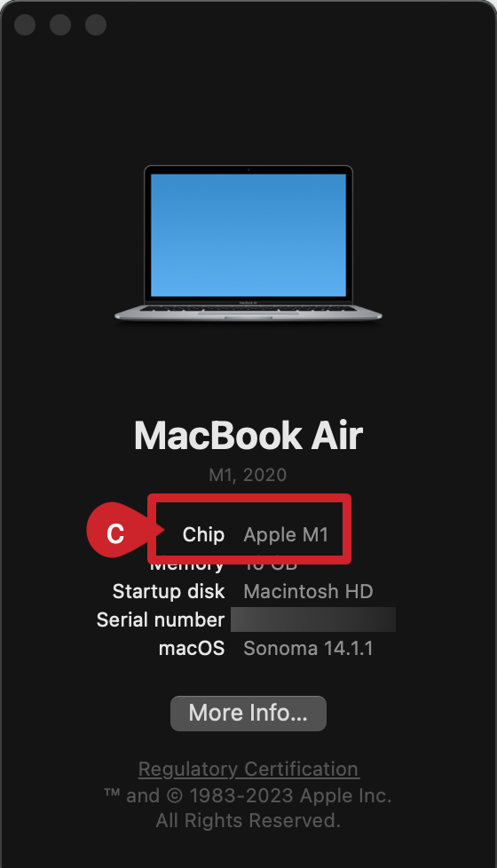Click the MacBook Air laptop image
This screenshot has height=868, width=497.
click(x=248, y=243)
